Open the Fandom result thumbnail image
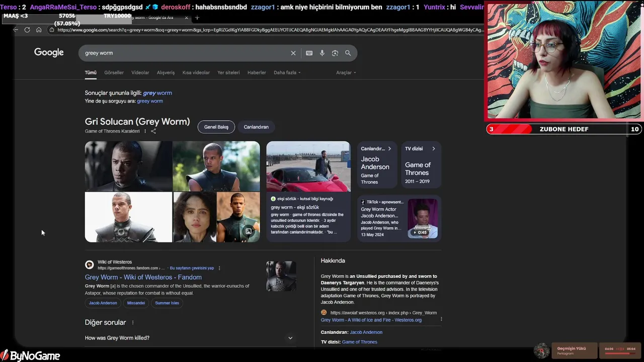644x362 pixels. coord(281,276)
